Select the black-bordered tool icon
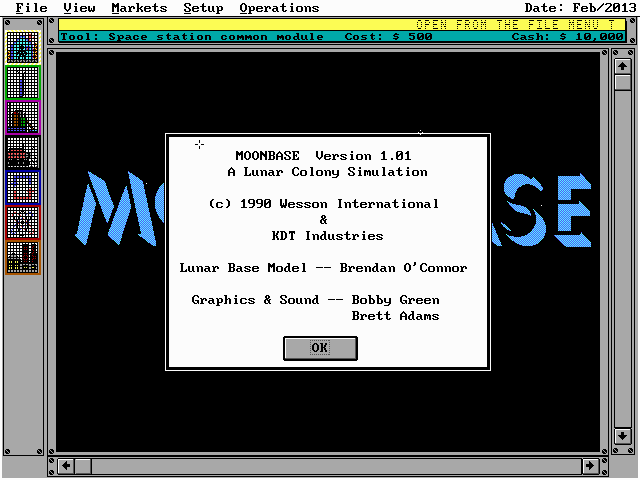Image resolution: width=640 pixels, height=480 pixels. tap(23, 153)
